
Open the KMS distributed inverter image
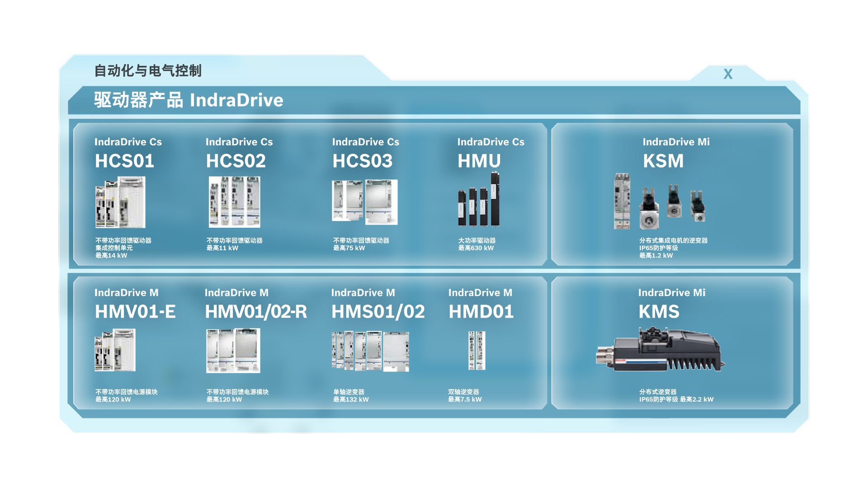click(x=660, y=349)
